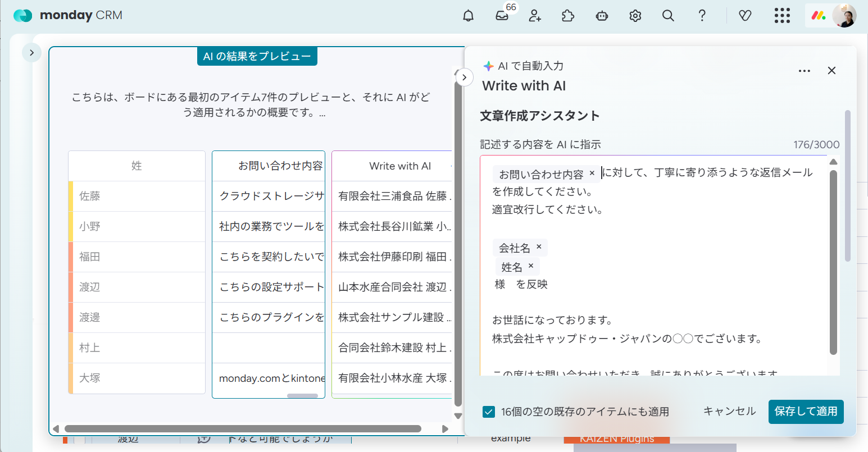Toggle the apply to 16 empty items checkbox
The image size is (868, 452).
[488, 412]
